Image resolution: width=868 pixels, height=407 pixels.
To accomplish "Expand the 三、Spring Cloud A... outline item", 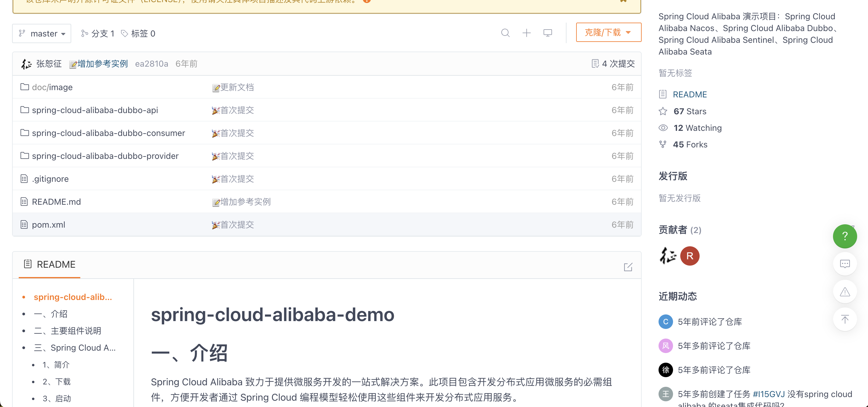I will 75,348.
